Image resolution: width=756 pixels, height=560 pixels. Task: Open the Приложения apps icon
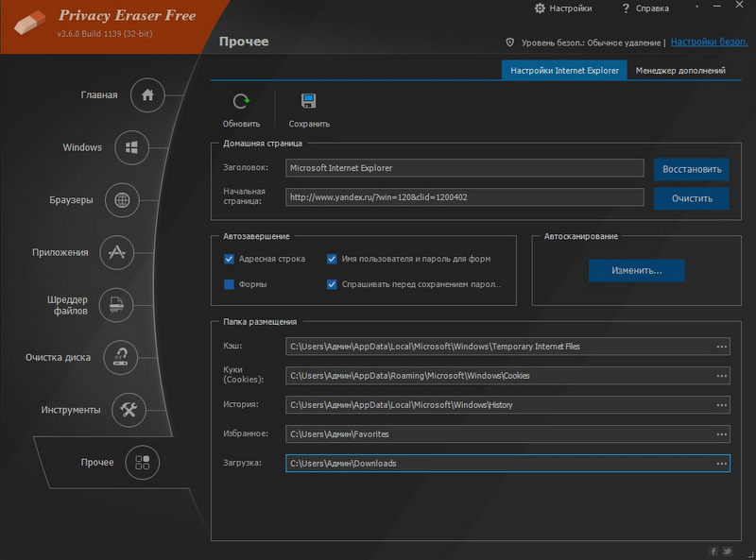click(x=116, y=252)
